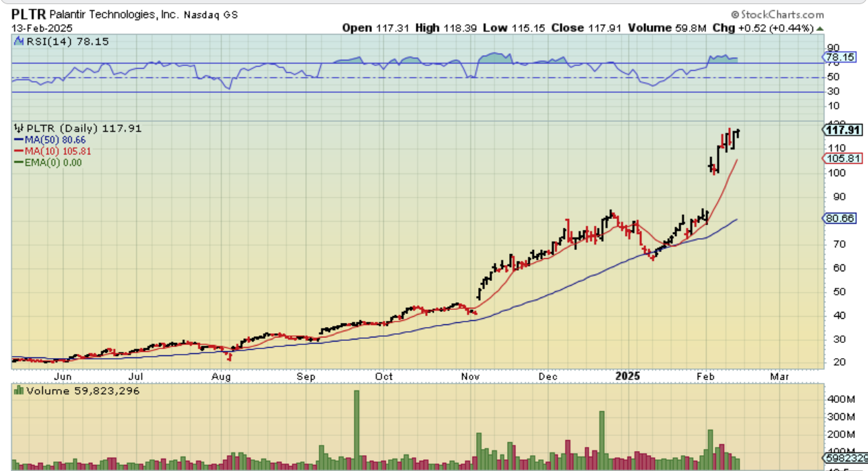
Task: Click the EMA(0) 0.00 legend entry
Action: pyautogui.click(x=53, y=163)
